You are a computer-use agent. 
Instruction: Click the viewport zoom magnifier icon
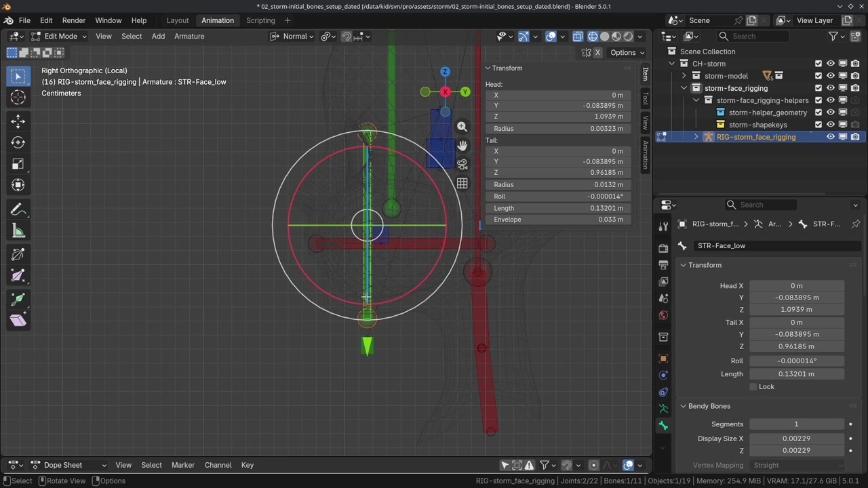[x=462, y=127]
